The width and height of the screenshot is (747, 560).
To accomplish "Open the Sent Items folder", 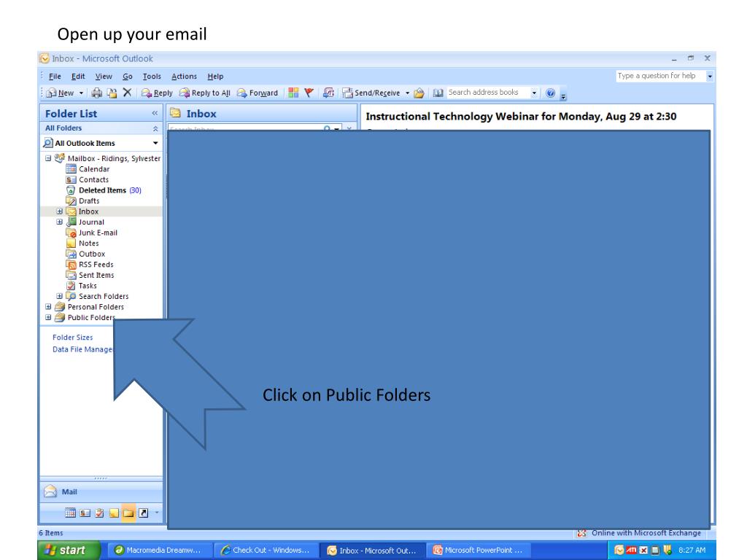I will click(96, 275).
